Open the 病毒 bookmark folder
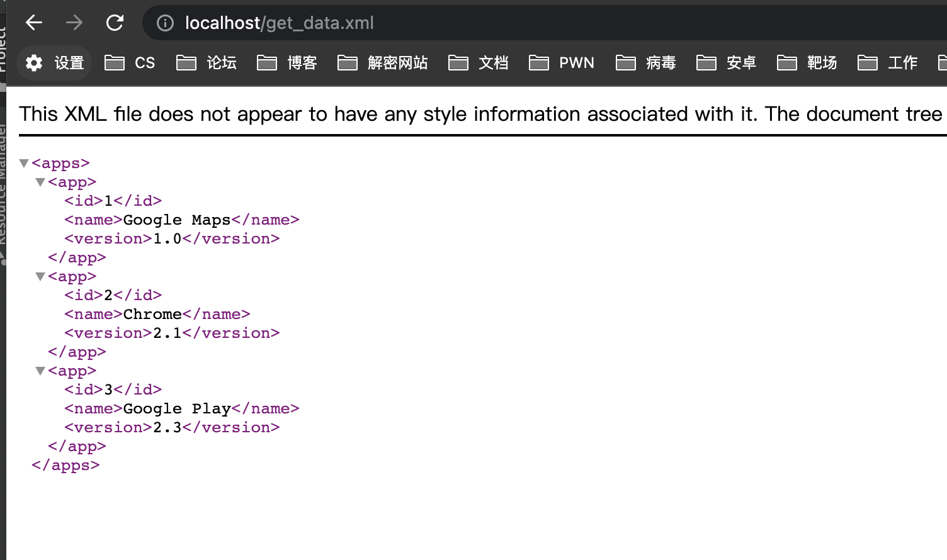 [x=646, y=63]
